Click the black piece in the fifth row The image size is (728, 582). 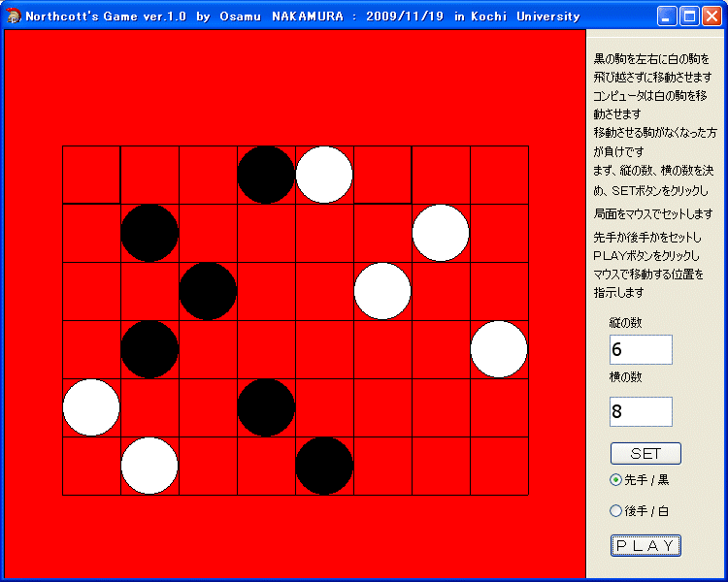point(266,407)
